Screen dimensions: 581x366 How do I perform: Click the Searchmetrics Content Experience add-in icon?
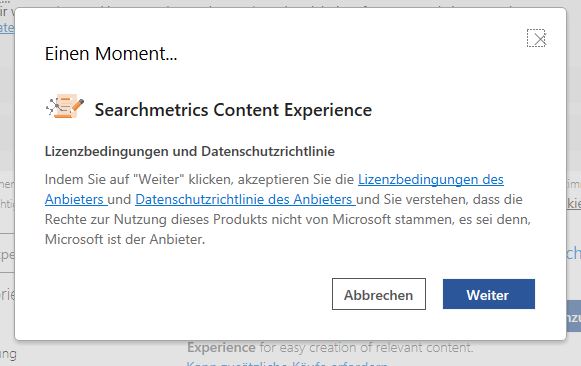[x=65, y=106]
